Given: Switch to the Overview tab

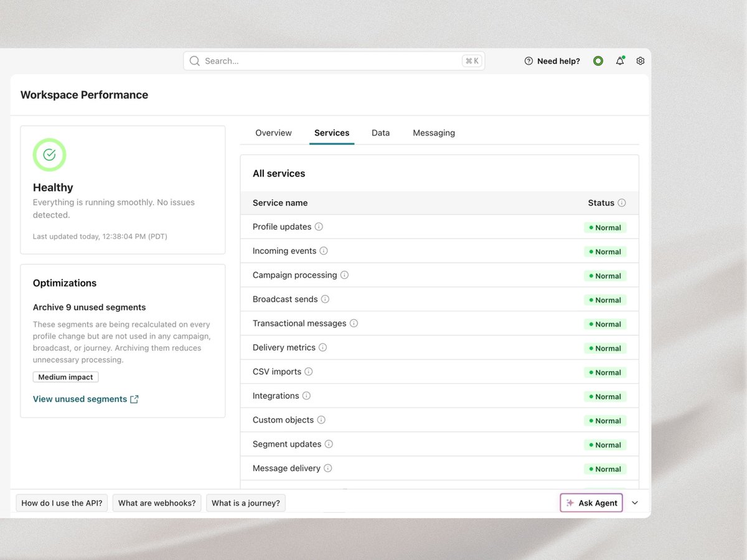Looking at the screenshot, I should point(273,133).
